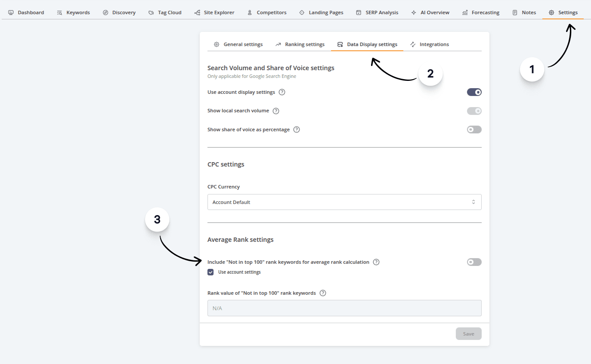Go to the Keywords tab
591x364 pixels.
click(x=74, y=12)
